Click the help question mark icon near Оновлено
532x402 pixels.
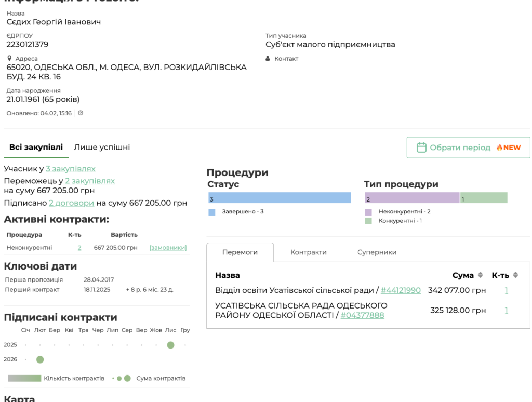click(x=81, y=113)
